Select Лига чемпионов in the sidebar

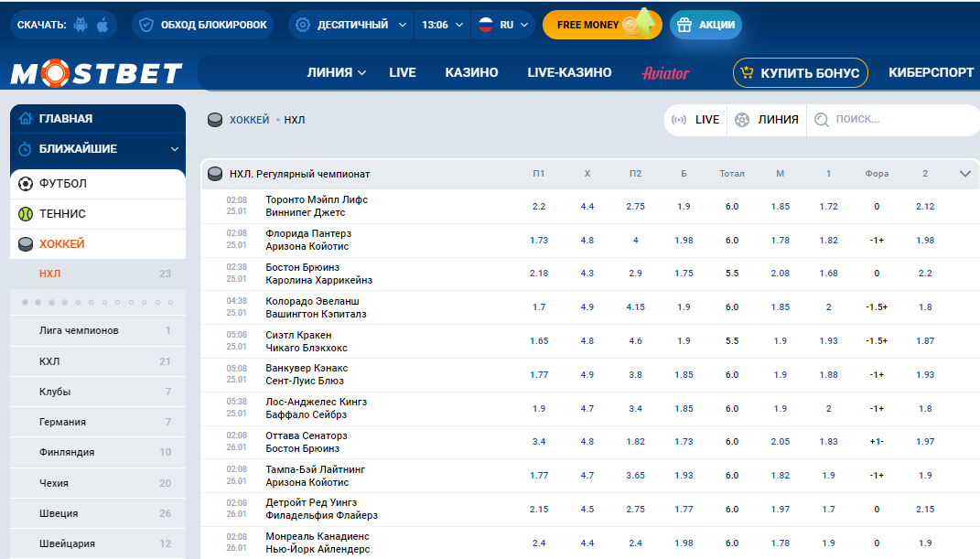tap(98, 330)
